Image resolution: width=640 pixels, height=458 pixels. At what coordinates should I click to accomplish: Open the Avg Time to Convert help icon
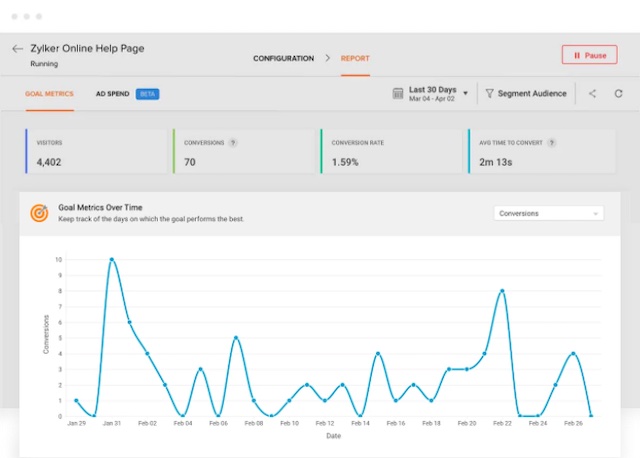point(551,142)
